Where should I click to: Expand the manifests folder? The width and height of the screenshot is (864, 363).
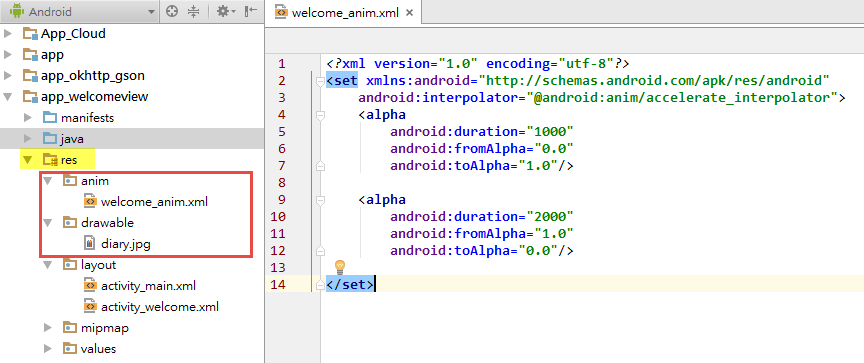click(28, 117)
